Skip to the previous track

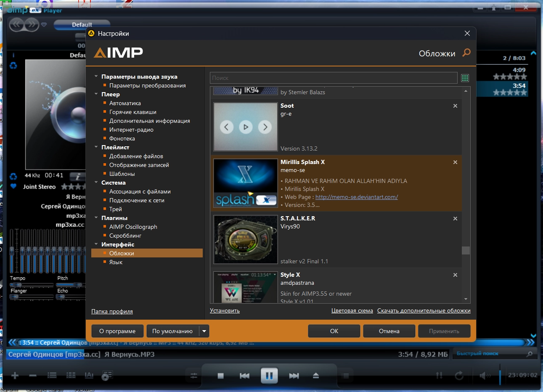tap(244, 376)
